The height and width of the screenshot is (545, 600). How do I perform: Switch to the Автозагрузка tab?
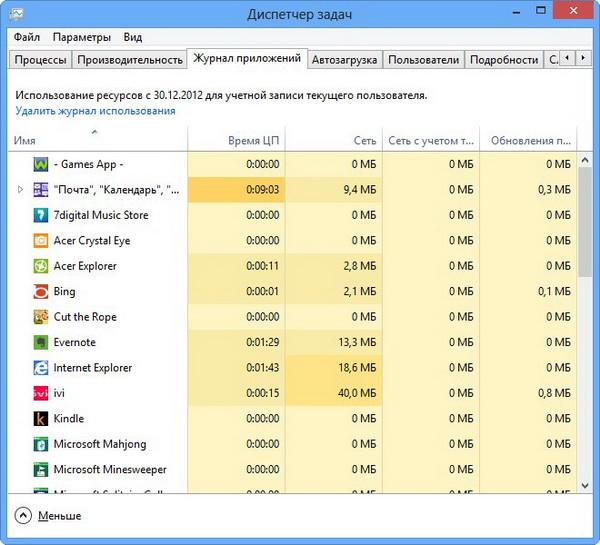click(345, 60)
